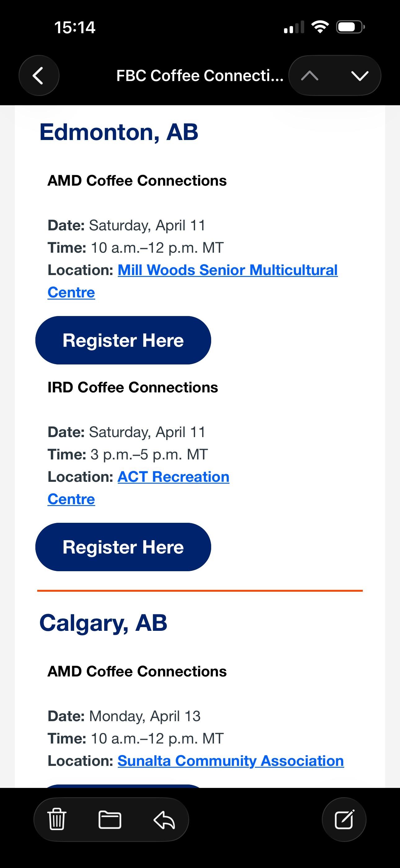Image resolution: width=400 pixels, height=868 pixels.
Task: Open Mill Woods Senior Multicultural Centre link
Action: click(x=227, y=270)
